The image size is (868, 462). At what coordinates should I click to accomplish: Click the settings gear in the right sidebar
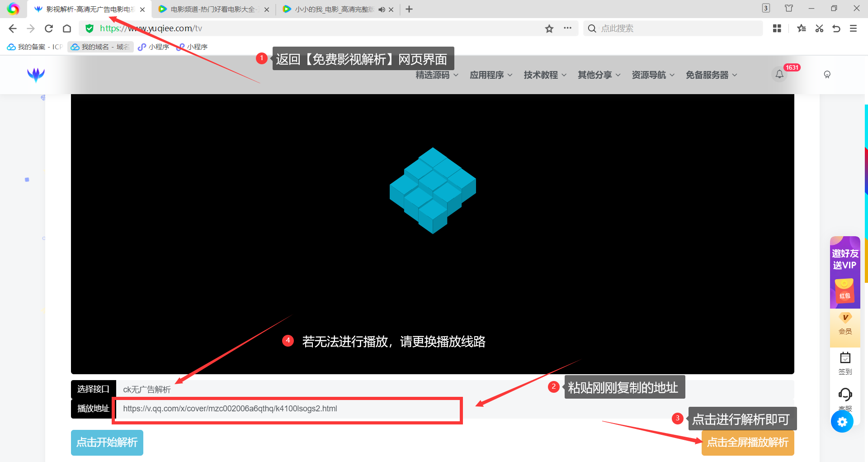click(x=842, y=422)
